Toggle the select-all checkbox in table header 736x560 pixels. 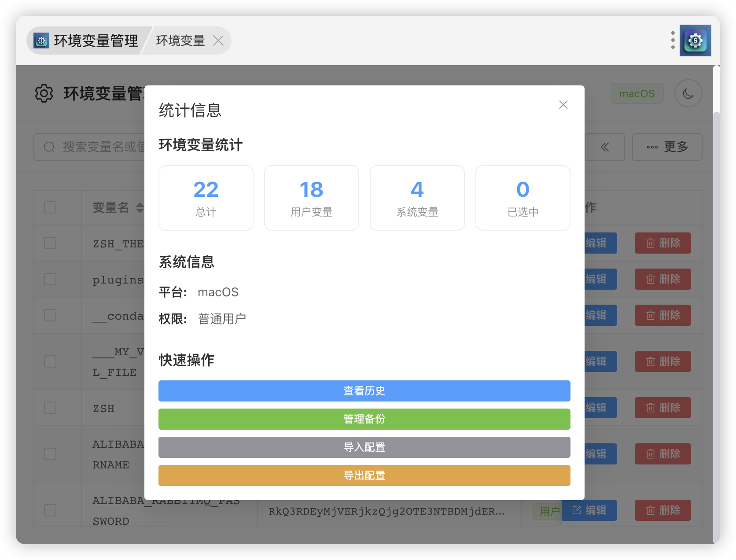tap(50, 207)
